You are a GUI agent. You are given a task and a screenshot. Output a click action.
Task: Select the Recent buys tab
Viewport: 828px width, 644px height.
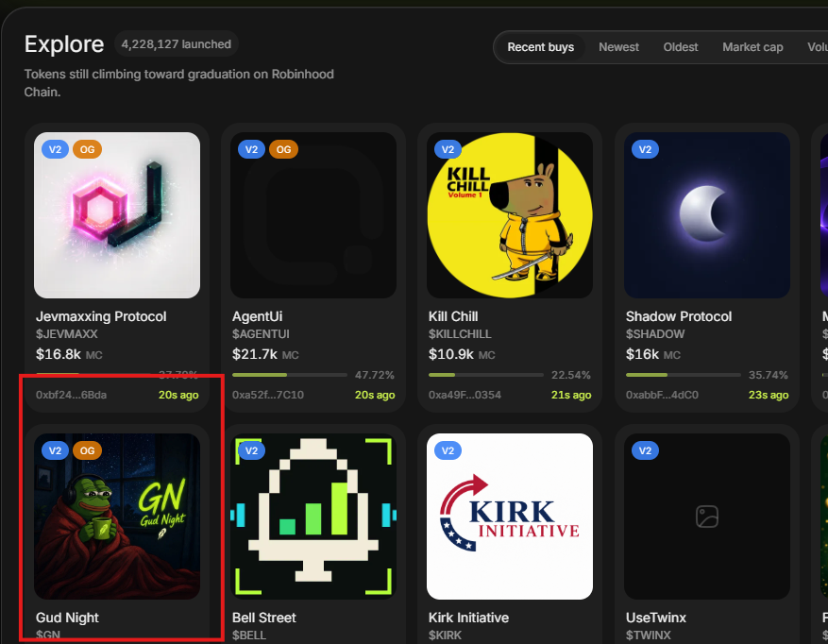540,47
